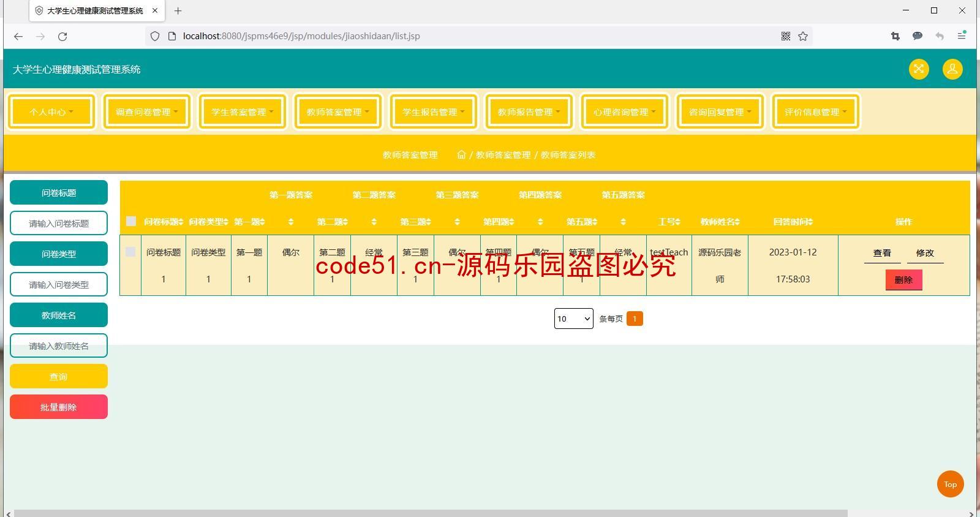The width and height of the screenshot is (980, 517).
Task: Open the QR code icon in address bar
Action: pyautogui.click(x=786, y=36)
